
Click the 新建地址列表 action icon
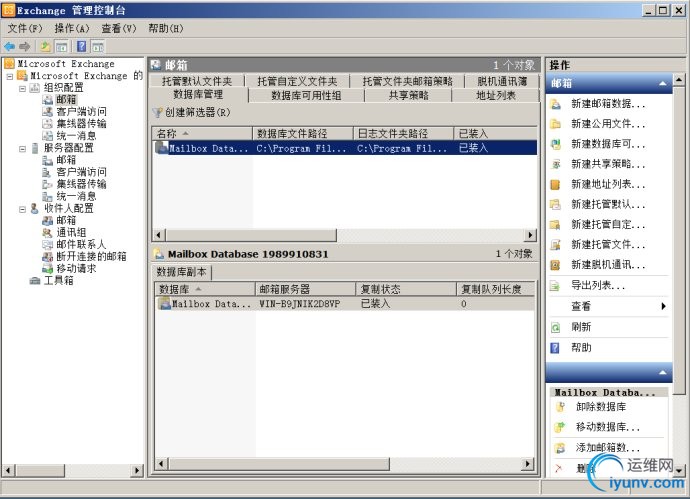click(x=556, y=184)
